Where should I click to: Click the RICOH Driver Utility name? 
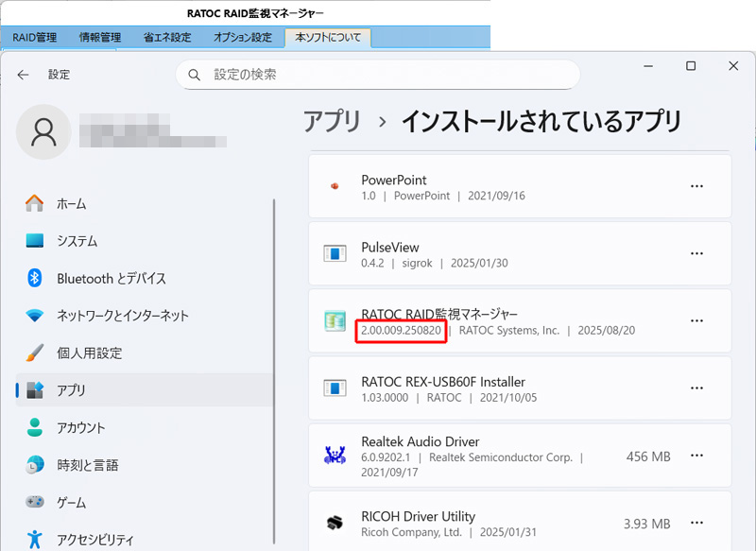(x=418, y=516)
